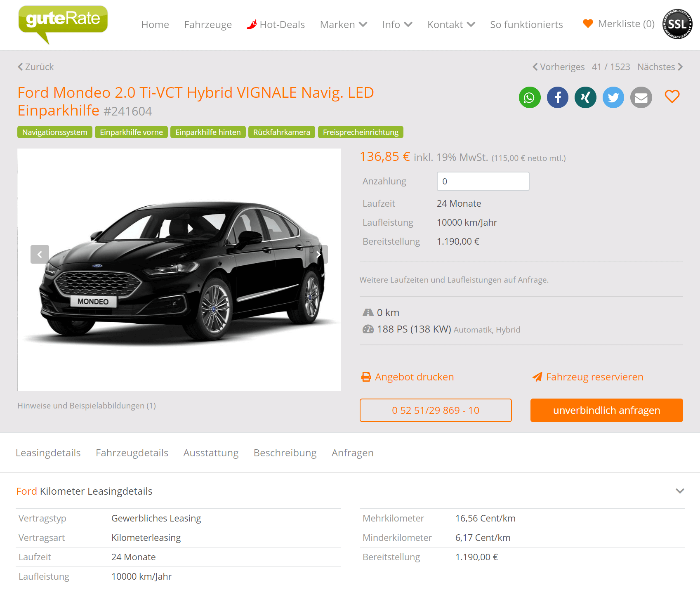700x590 pixels.
Task: Switch to Leasingdetails tab
Action: point(48,453)
